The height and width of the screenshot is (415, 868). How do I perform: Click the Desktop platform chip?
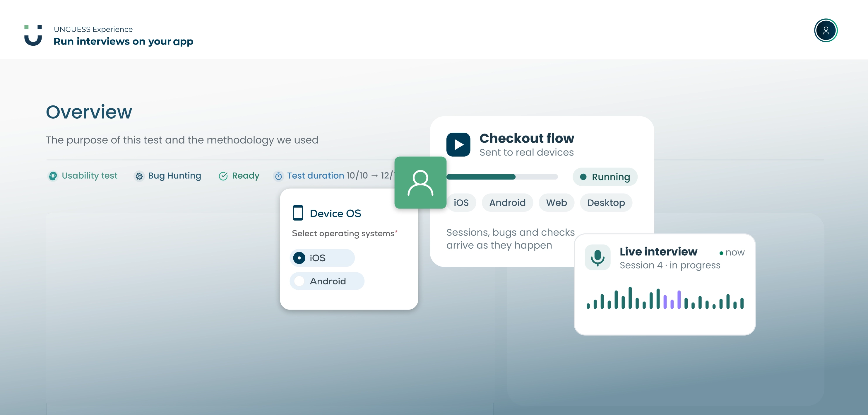(606, 203)
